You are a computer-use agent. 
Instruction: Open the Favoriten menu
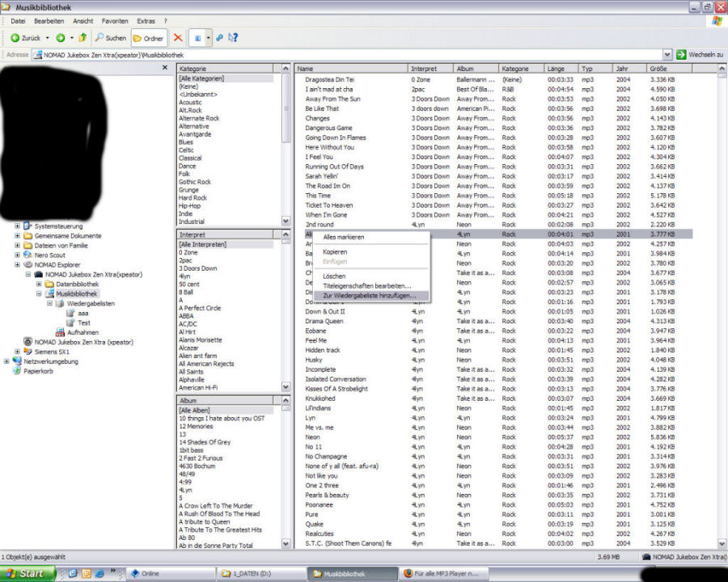pyautogui.click(x=115, y=21)
